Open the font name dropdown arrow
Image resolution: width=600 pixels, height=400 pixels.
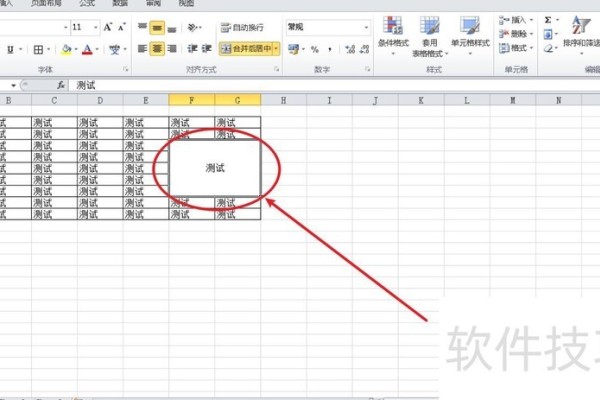point(65,27)
